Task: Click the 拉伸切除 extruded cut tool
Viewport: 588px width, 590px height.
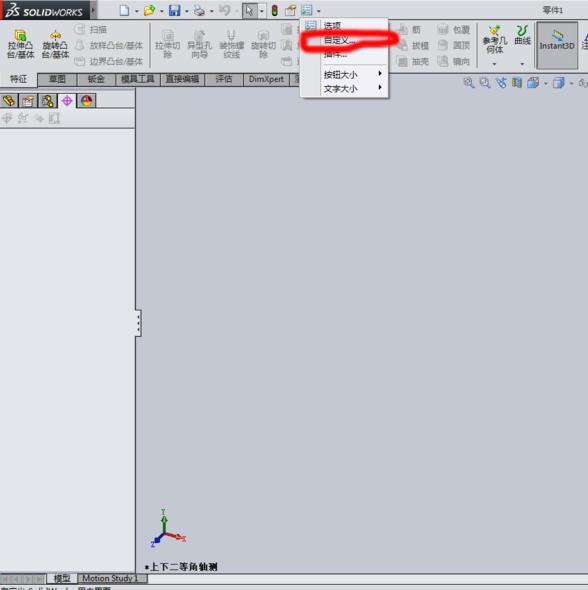Action: click(x=168, y=44)
